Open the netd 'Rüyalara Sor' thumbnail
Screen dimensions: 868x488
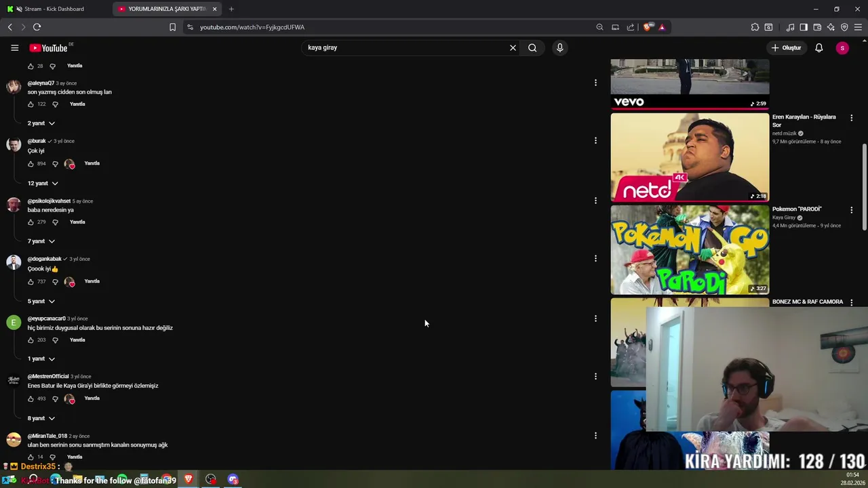pos(690,157)
